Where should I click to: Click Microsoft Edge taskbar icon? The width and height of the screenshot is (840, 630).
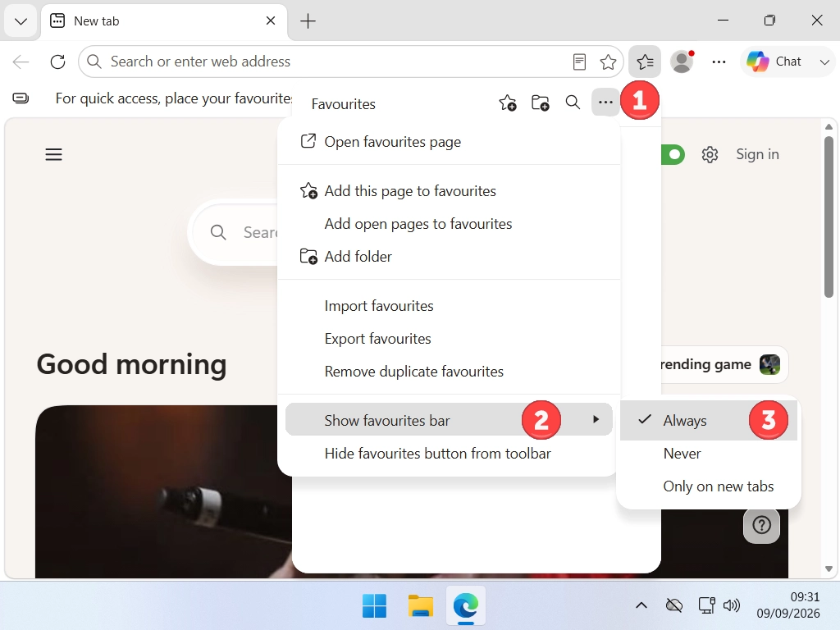(x=466, y=606)
